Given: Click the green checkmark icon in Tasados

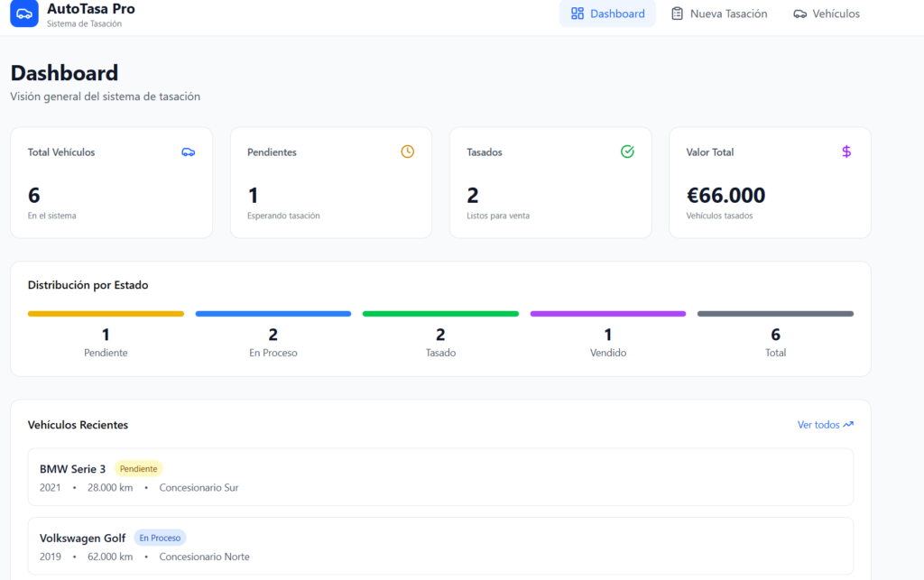Looking at the screenshot, I should pyautogui.click(x=627, y=152).
